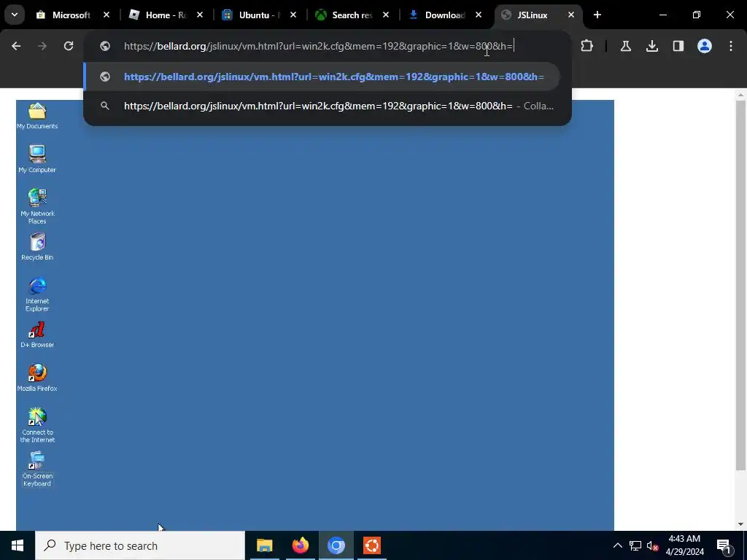Screen dimensions: 747x560
Task: Open File Explorer from the taskbar
Action: [x=264, y=545]
